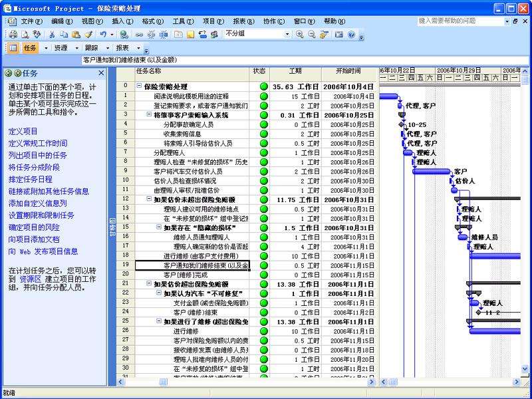Open the 插入 menu
The image size is (532, 399).
coord(122,21)
